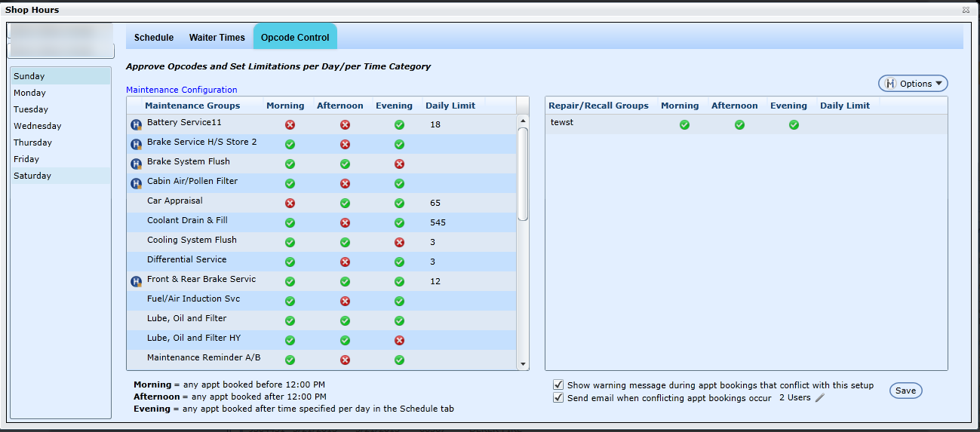Select Wednesday in the day list
This screenshot has height=432, width=980.
coord(38,126)
